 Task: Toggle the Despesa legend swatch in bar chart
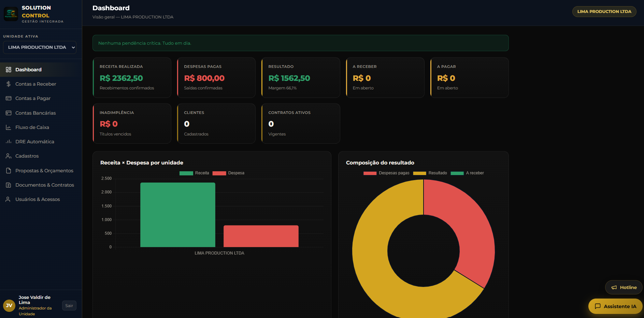tap(219, 173)
